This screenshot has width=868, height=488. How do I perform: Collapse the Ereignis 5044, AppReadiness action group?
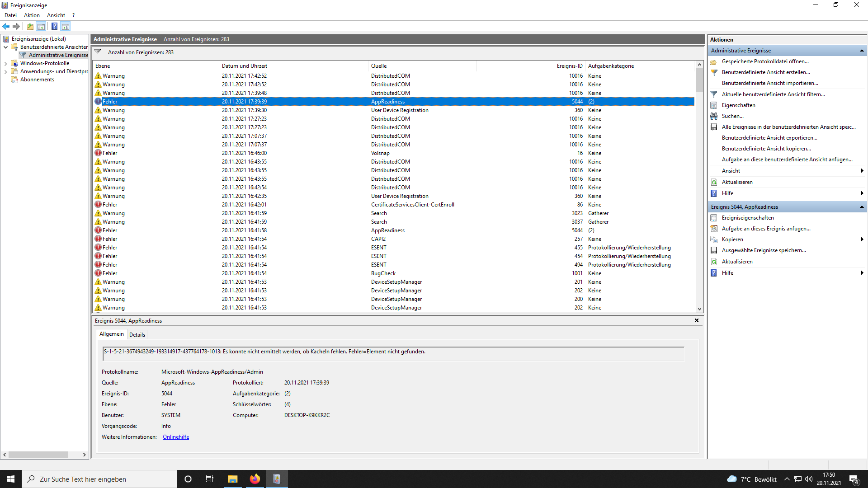click(861, 206)
